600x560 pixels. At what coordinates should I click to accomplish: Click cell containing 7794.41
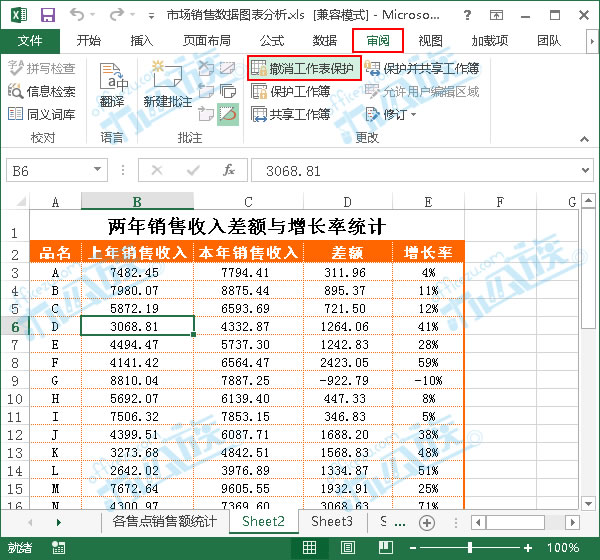(x=248, y=273)
